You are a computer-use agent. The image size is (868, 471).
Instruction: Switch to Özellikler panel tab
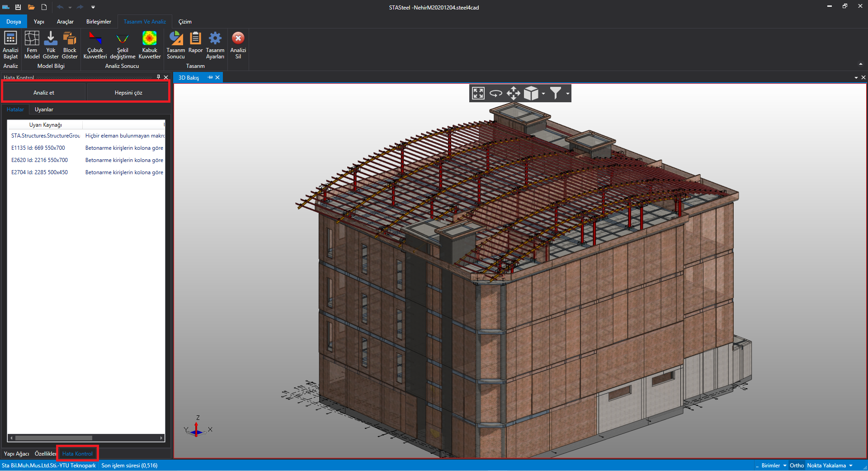click(45, 453)
